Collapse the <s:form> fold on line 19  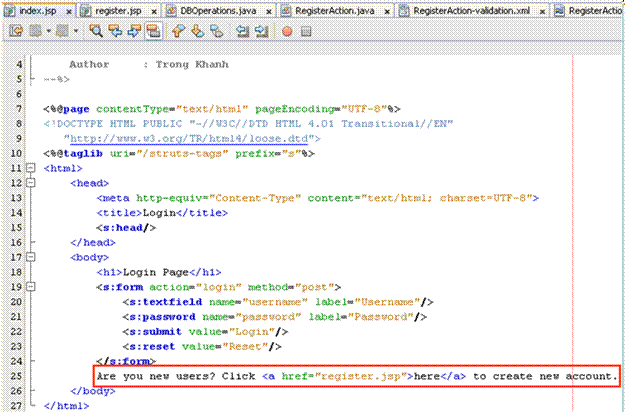tap(30, 287)
